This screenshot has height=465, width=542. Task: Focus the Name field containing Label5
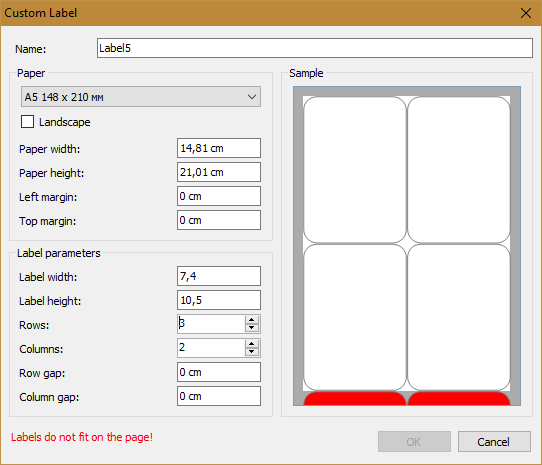[315, 48]
